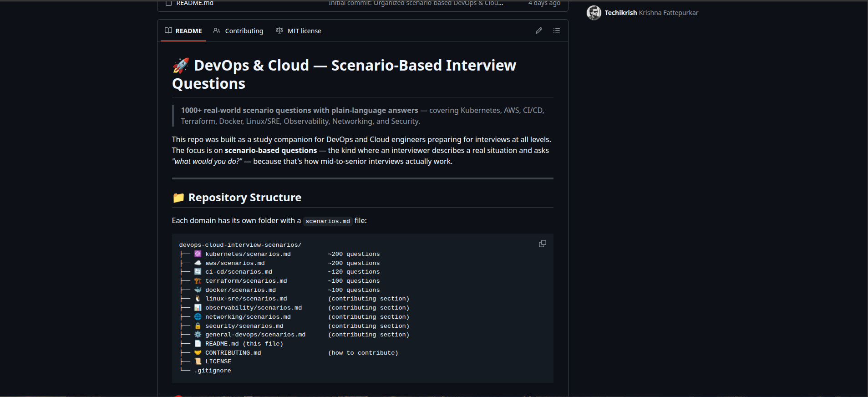Click the rocket emoji in the heading
The image size is (868, 397).
click(181, 66)
